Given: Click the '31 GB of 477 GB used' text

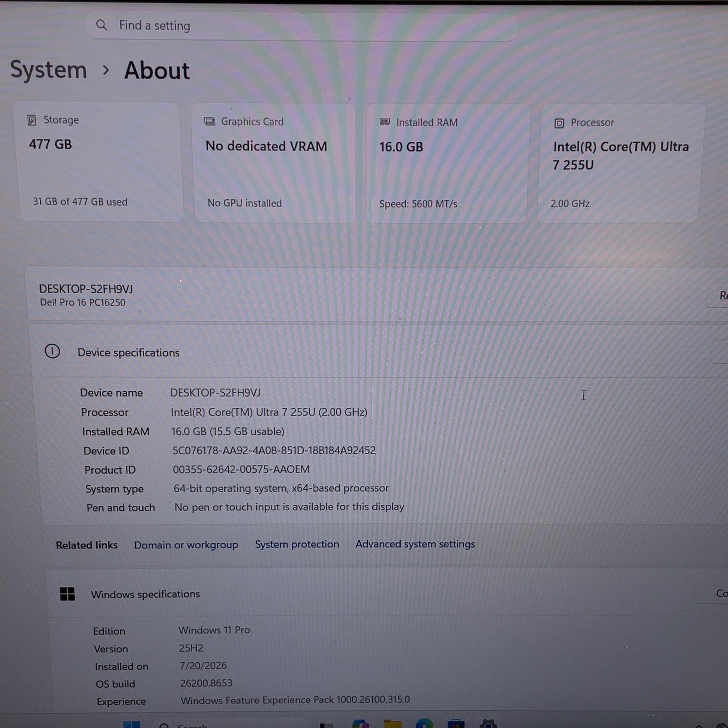Looking at the screenshot, I should click(x=80, y=202).
